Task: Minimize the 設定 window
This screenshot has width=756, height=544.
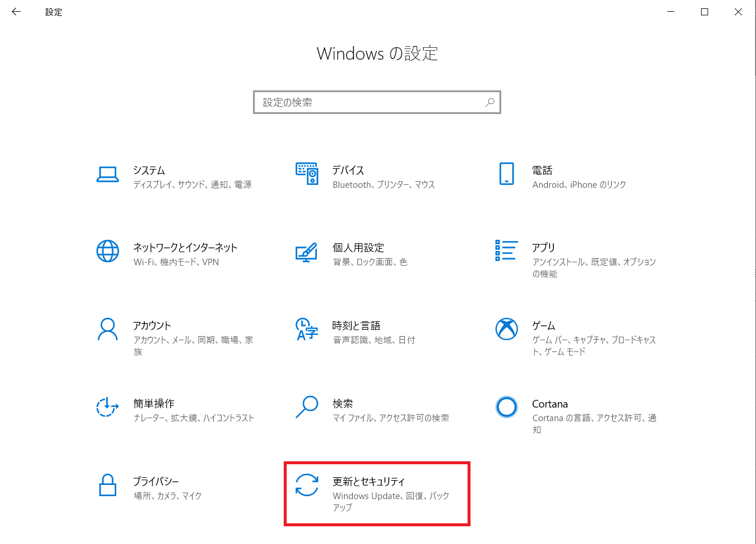Action: click(671, 12)
